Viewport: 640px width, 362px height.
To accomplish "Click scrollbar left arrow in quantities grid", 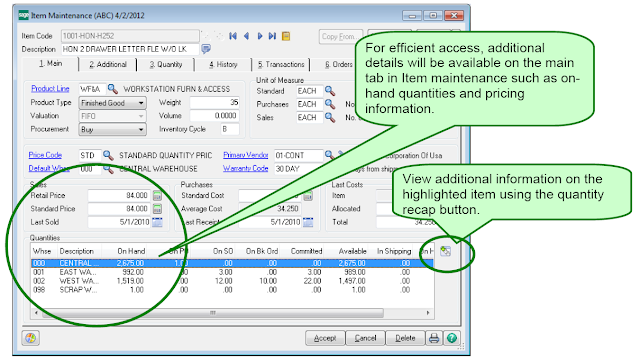I will coord(36,313).
